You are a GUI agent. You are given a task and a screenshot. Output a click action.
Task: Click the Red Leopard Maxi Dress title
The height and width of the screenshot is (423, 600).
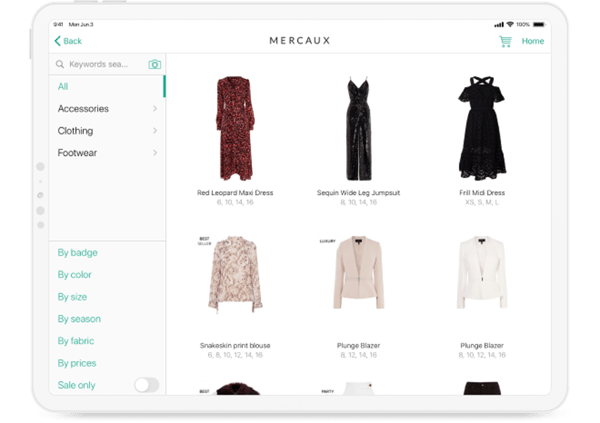click(235, 193)
